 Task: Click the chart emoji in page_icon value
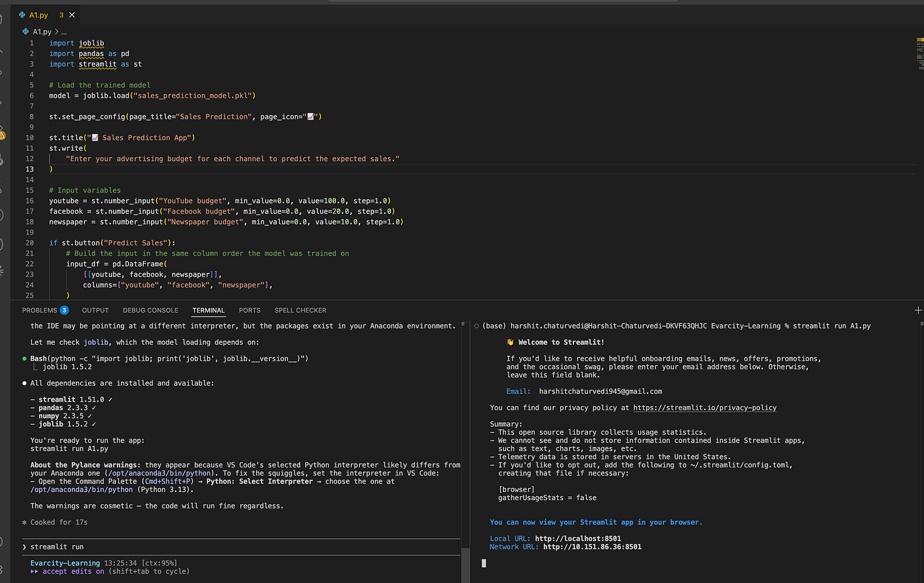[311, 117]
